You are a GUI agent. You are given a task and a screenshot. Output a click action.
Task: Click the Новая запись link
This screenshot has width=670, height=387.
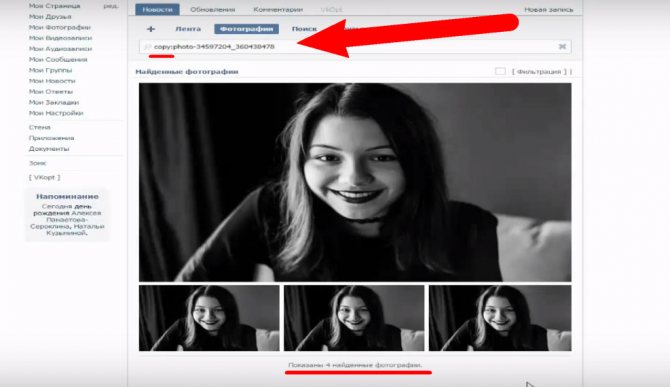tap(549, 9)
